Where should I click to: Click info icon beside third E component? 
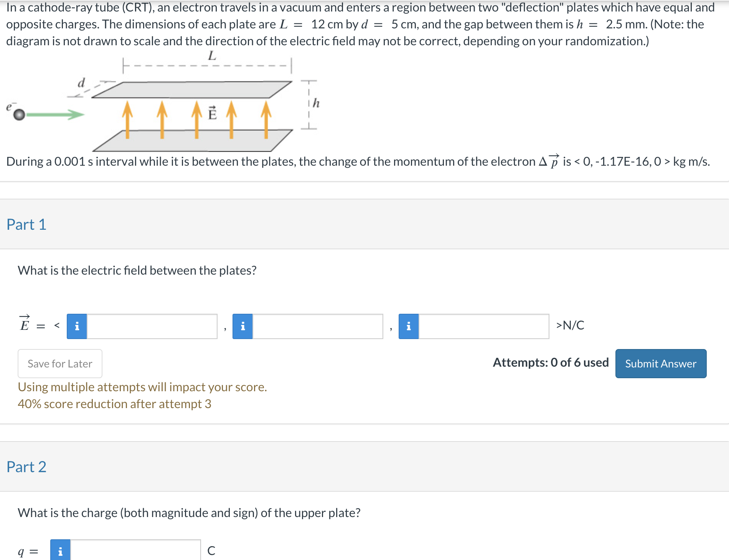pyautogui.click(x=409, y=326)
